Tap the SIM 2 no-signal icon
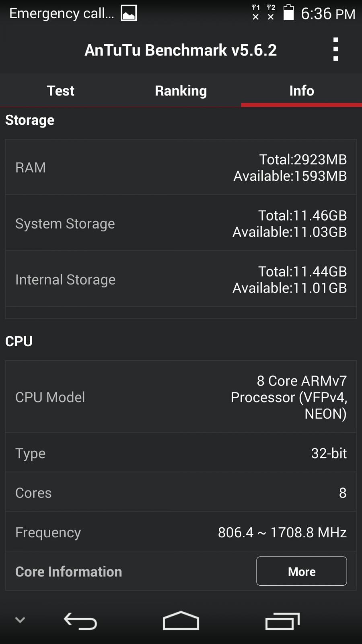The width and height of the screenshot is (362, 644). (x=271, y=12)
